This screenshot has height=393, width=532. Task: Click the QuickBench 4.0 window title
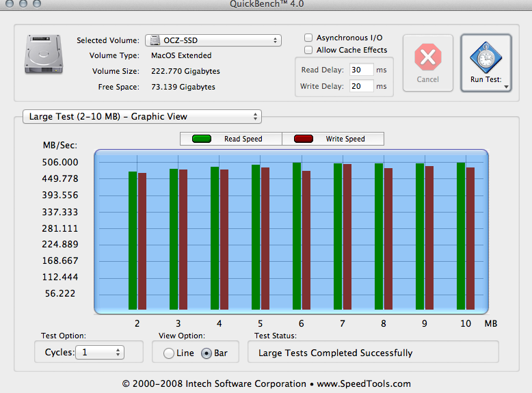point(267,4)
